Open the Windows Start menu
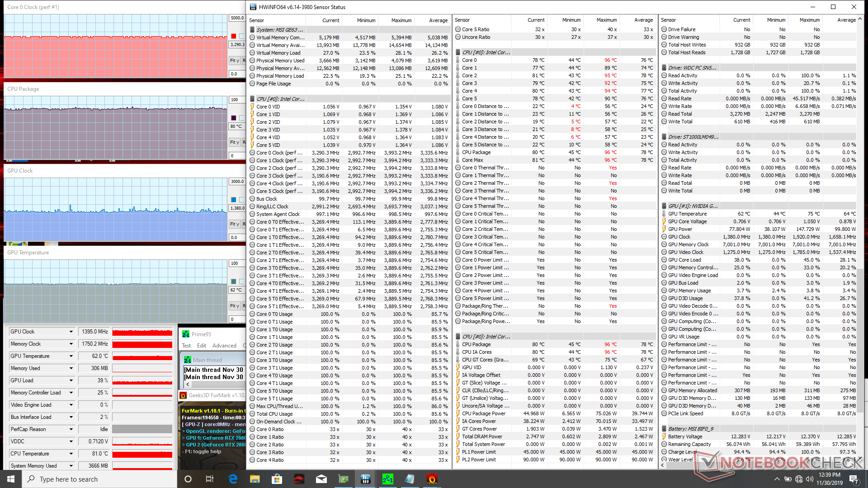 11,479
